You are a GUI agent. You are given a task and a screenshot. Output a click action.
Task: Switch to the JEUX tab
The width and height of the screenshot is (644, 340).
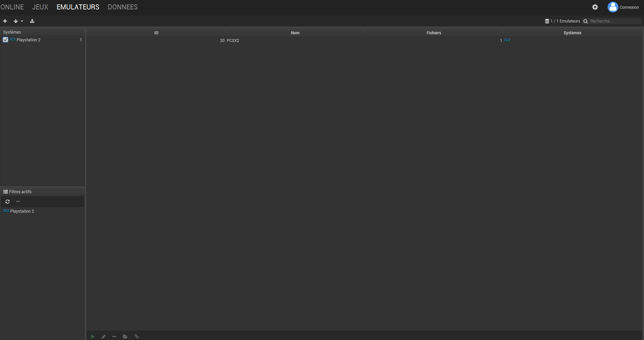(x=40, y=7)
